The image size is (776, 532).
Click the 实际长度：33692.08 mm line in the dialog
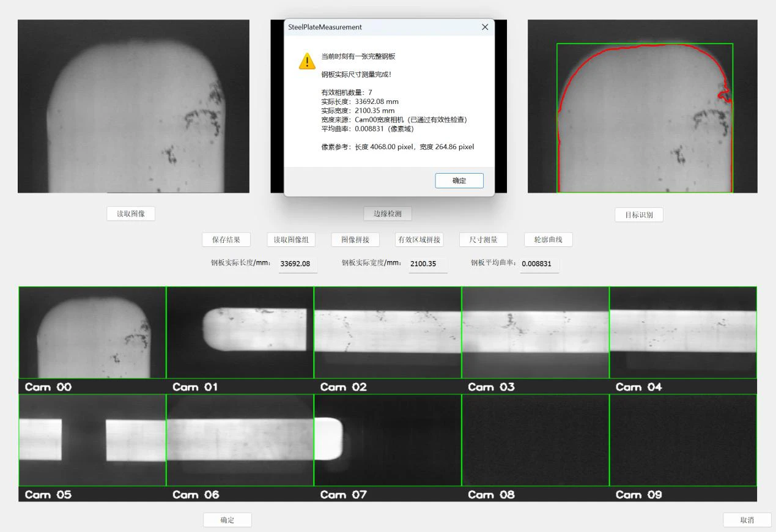(x=360, y=102)
